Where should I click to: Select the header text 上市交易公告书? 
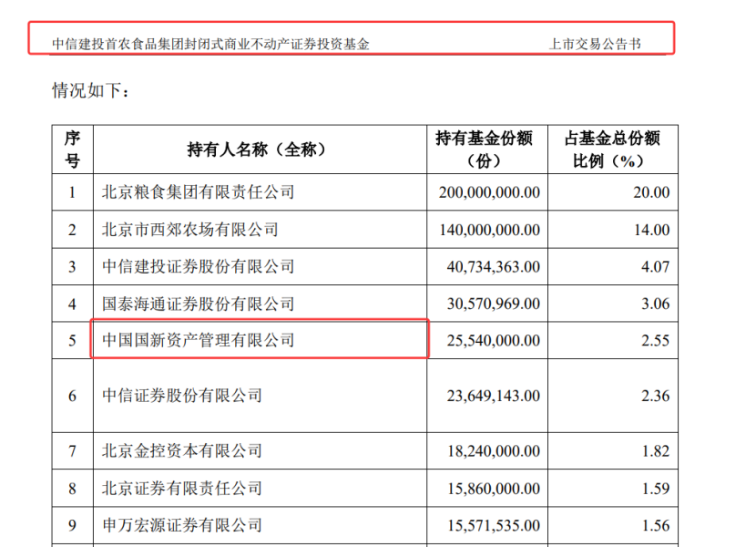click(595, 45)
